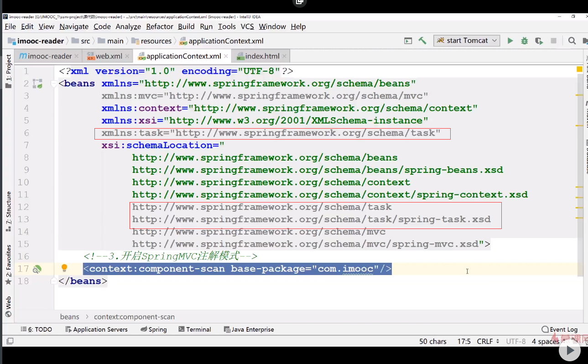The width and height of the screenshot is (588, 364).
Task: Open the Event Log
Action: (x=560, y=329)
